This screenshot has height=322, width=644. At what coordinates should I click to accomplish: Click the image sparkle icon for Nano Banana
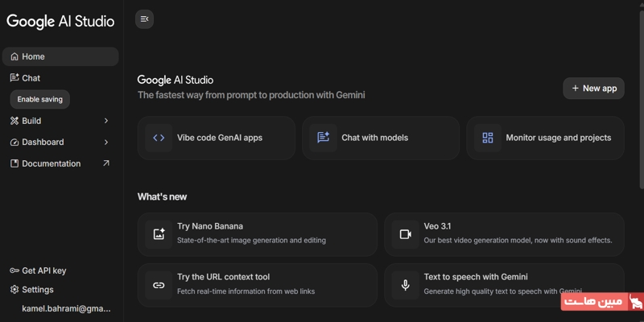click(159, 234)
